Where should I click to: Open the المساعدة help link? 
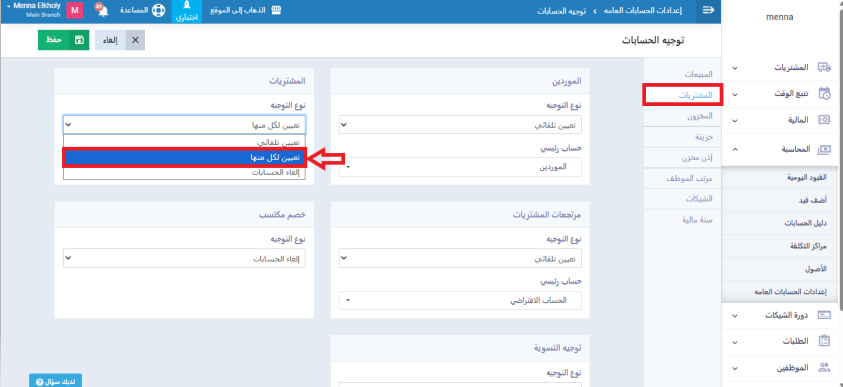142,11
